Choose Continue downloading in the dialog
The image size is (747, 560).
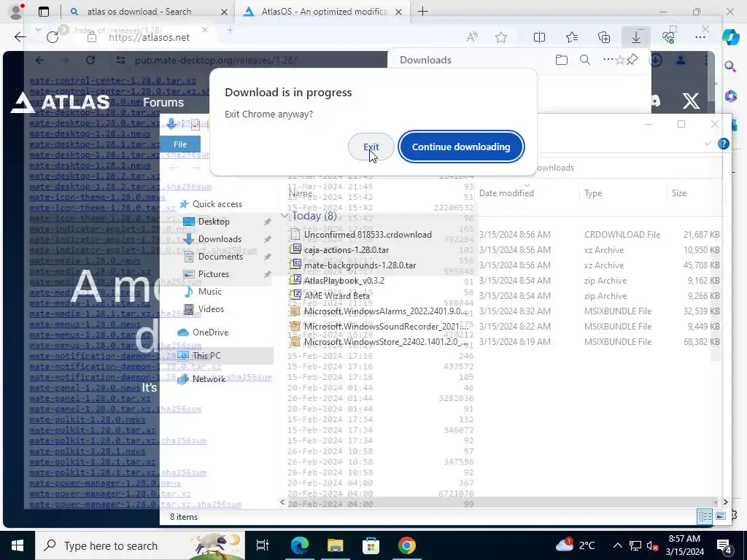click(x=461, y=147)
